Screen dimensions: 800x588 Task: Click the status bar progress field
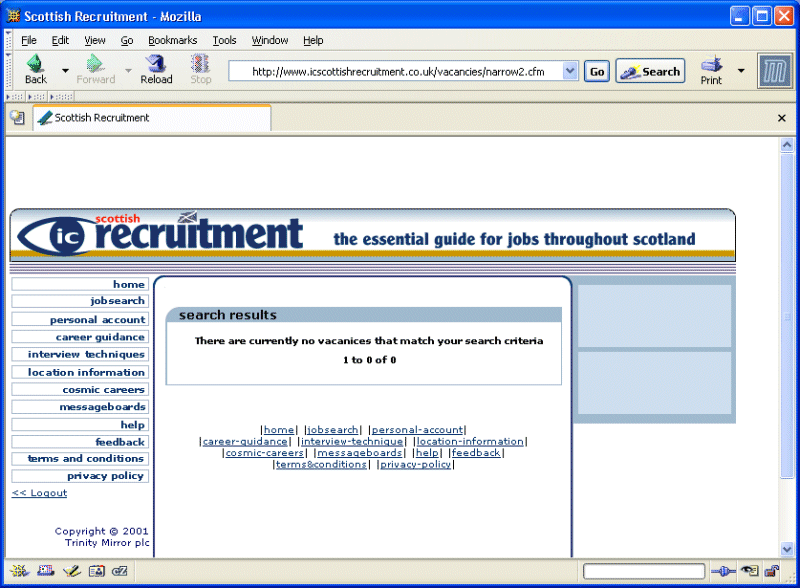point(644,571)
